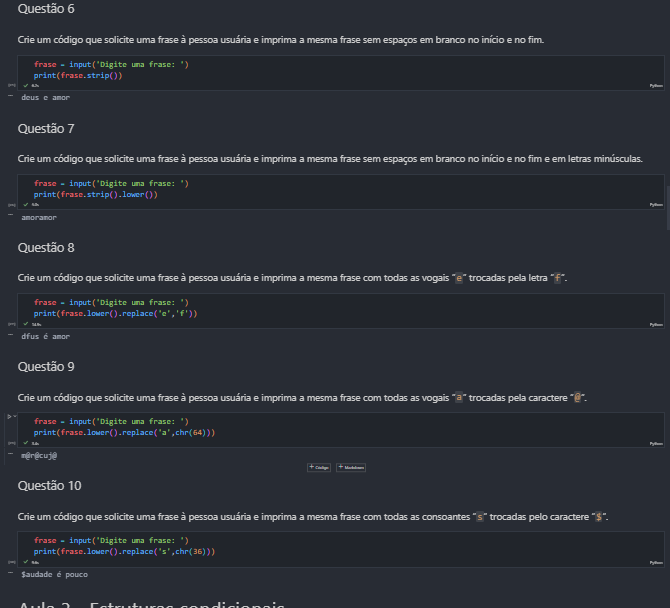
Task: Select the Questão 8 heading cell
Action: (x=46, y=248)
